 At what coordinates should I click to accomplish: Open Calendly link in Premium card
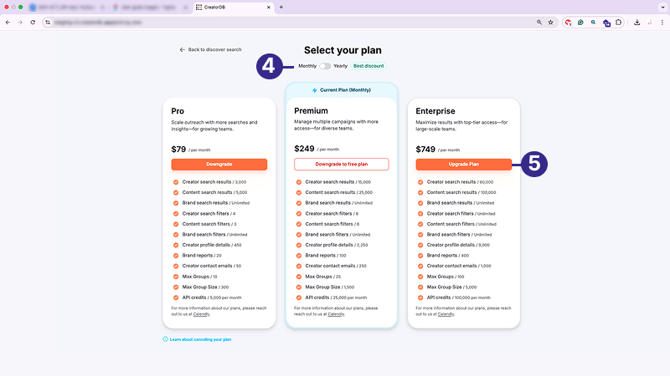[x=336, y=314]
